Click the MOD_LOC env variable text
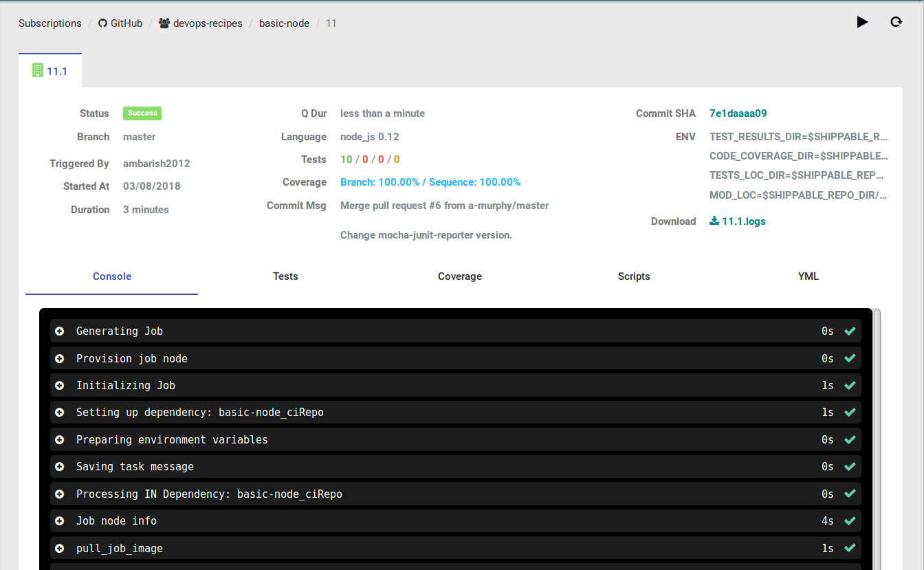 799,195
